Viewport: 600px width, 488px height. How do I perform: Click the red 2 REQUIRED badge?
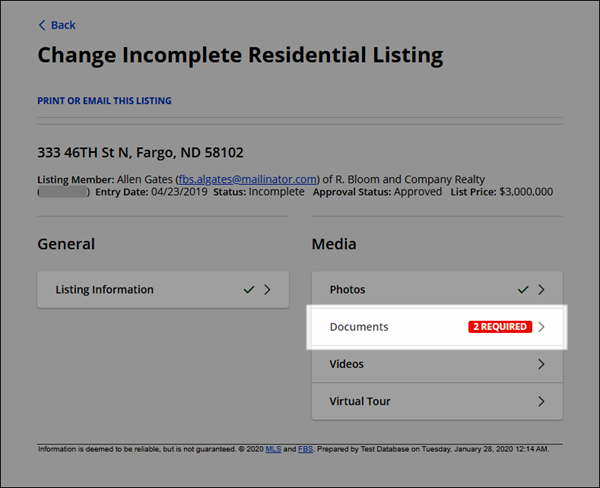coord(500,327)
